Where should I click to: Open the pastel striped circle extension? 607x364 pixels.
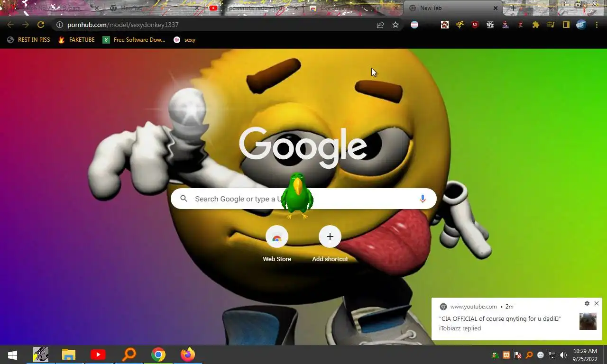pos(414,25)
